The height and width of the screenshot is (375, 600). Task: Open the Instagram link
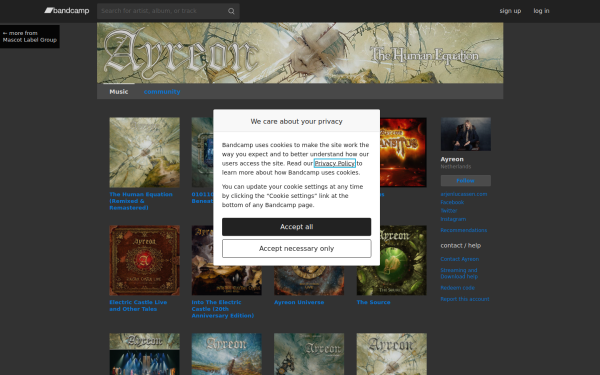[453, 219]
